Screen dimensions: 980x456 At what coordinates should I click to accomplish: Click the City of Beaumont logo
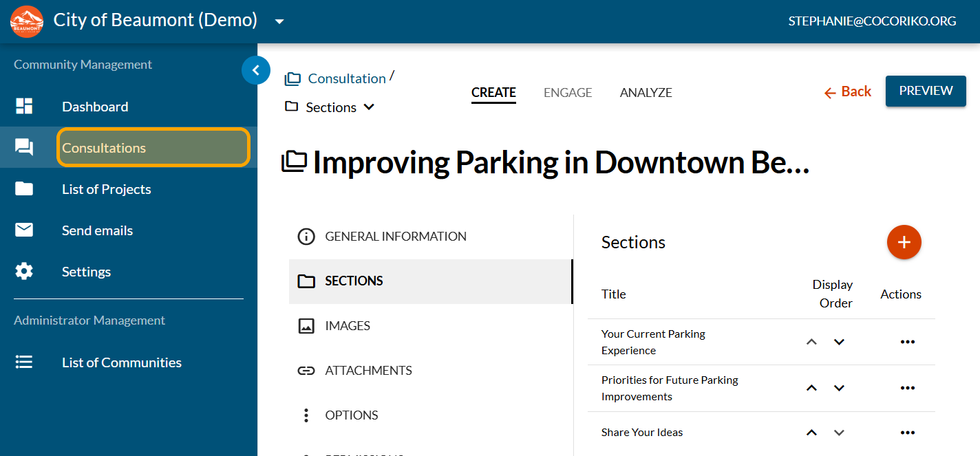27,21
